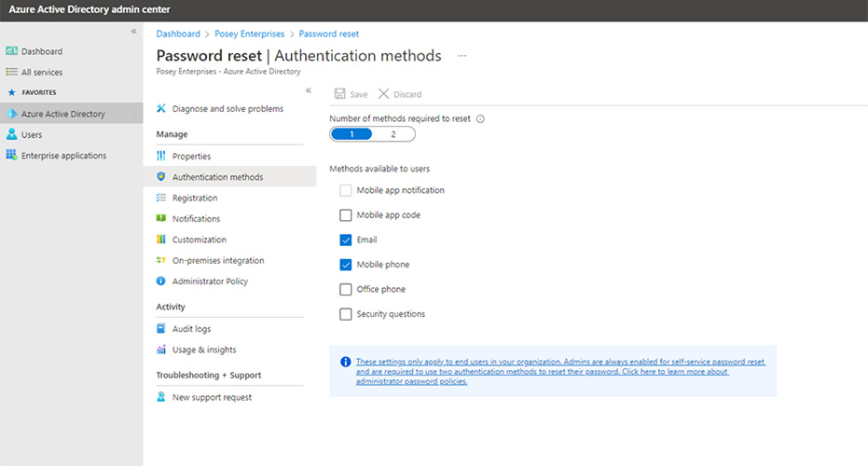Click the Authentication methods shield icon
868x466 pixels.
[x=161, y=176]
